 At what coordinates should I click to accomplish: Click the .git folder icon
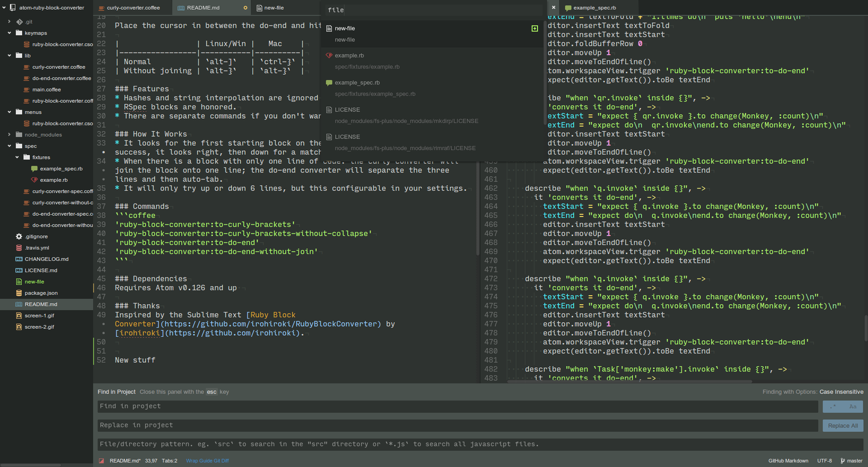(20, 22)
